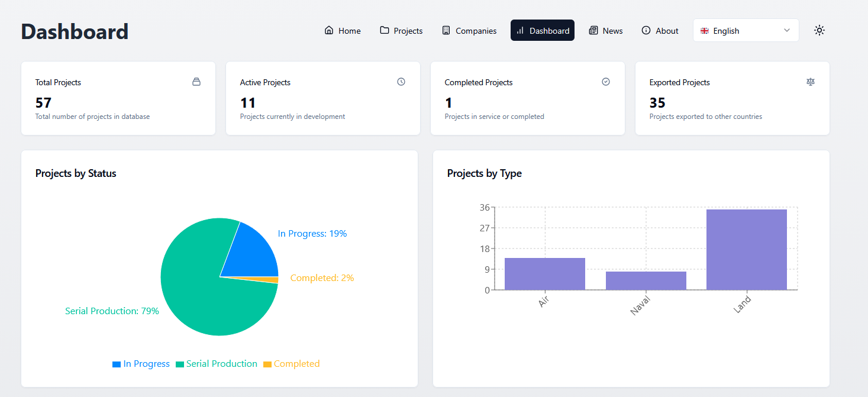Click the building icon beside Companies

[446, 30]
